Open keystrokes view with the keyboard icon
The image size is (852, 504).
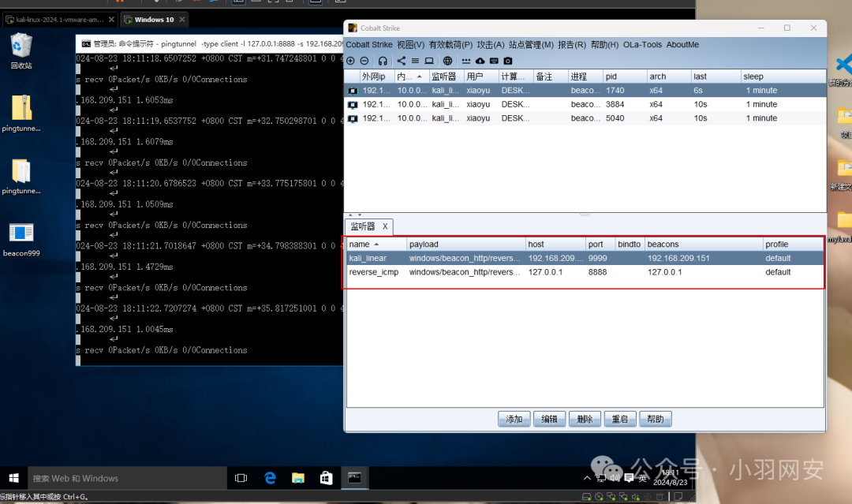coord(494,61)
